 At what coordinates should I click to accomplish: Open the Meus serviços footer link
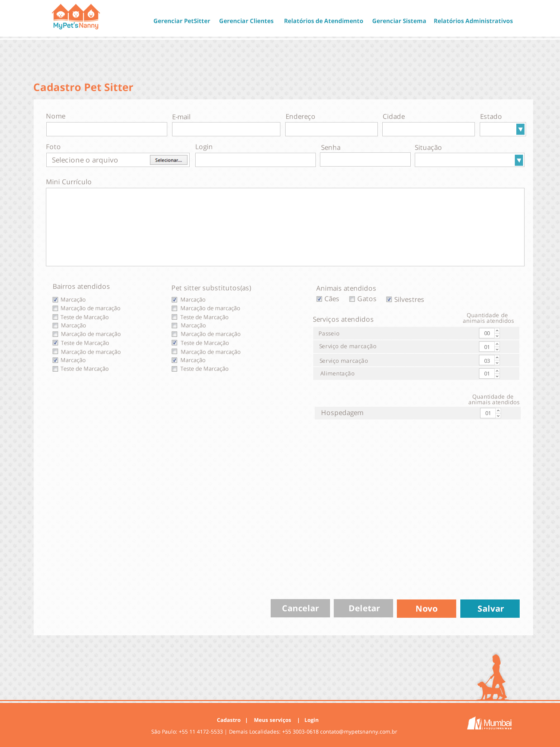pos(272,720)
